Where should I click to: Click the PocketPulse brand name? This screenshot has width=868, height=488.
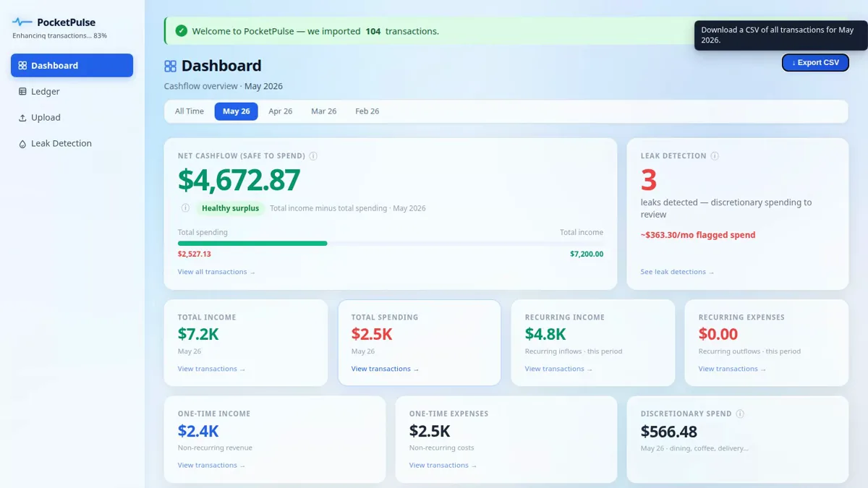[x=66, y=22]
